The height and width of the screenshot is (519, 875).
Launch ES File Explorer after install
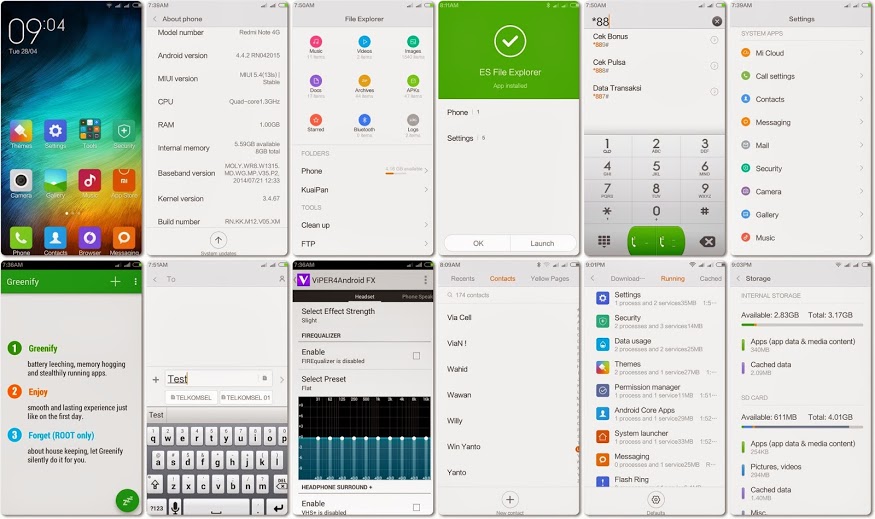(x=542, y=243)
